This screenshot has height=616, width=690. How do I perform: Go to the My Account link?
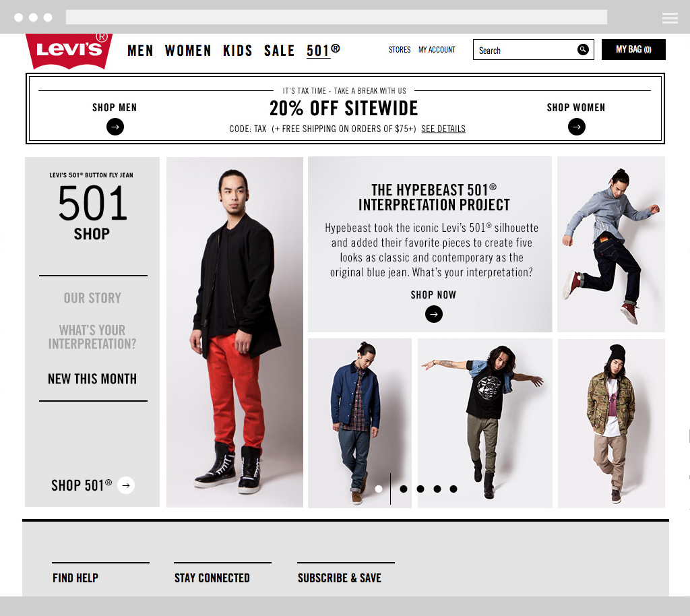pyautogui.click(x=437, y=50)
